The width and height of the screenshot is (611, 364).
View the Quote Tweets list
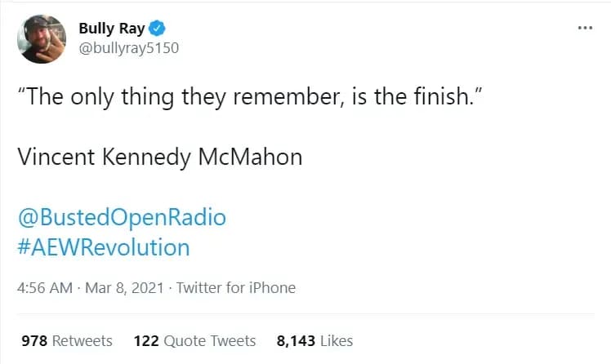coord(210,340)
